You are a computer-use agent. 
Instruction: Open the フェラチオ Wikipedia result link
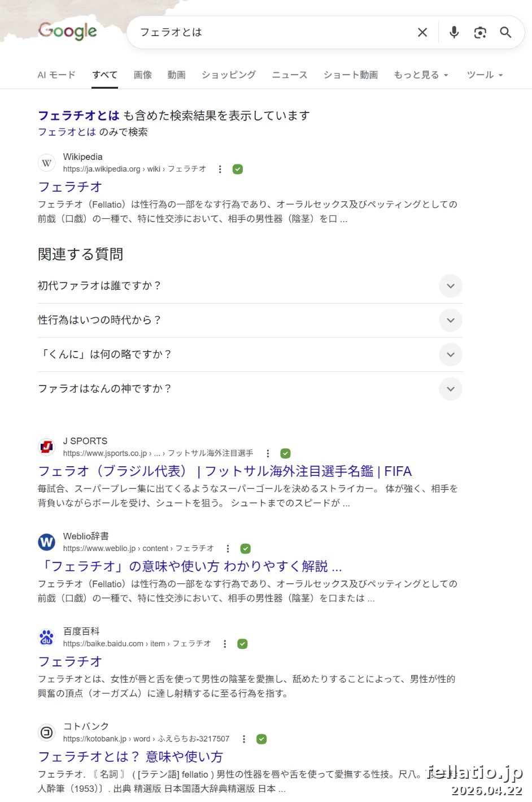[69, 187]
